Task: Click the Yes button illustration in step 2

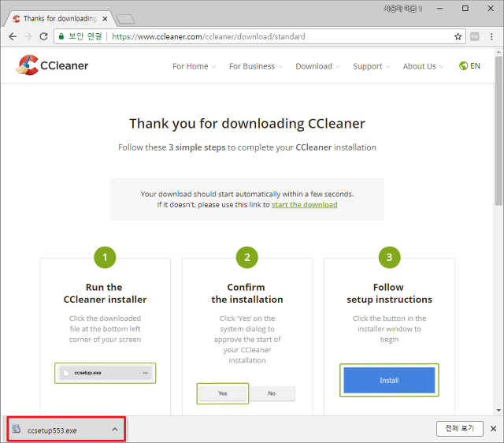Action: click(x=222, y=393)
